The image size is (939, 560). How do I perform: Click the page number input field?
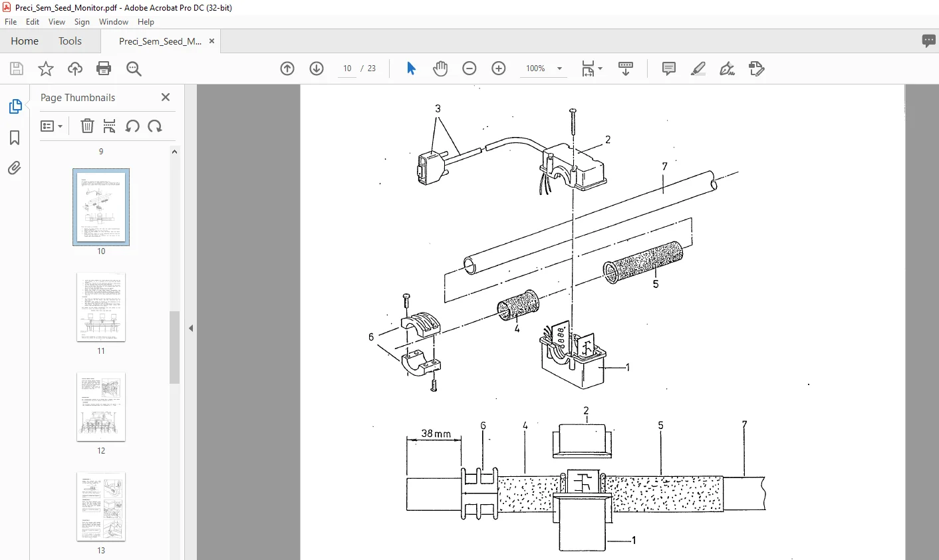click(347, 69)
